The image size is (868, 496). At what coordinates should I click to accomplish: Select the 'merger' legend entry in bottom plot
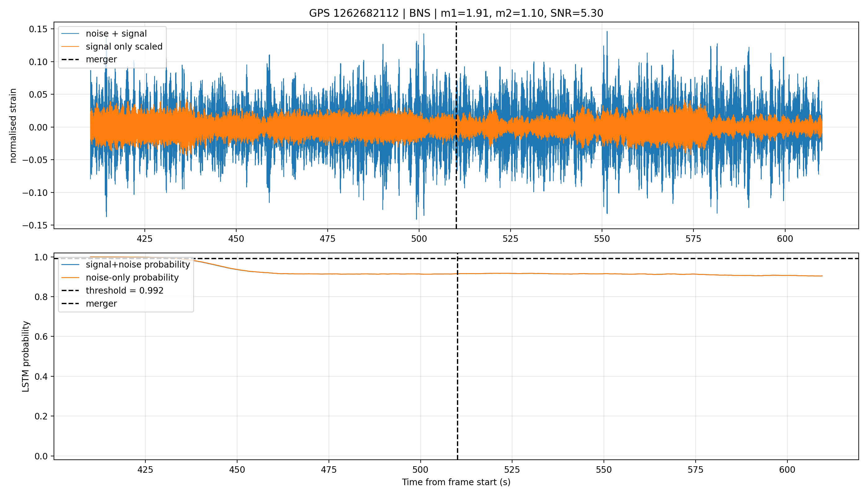pyautogui.click(x=89, y=303)
